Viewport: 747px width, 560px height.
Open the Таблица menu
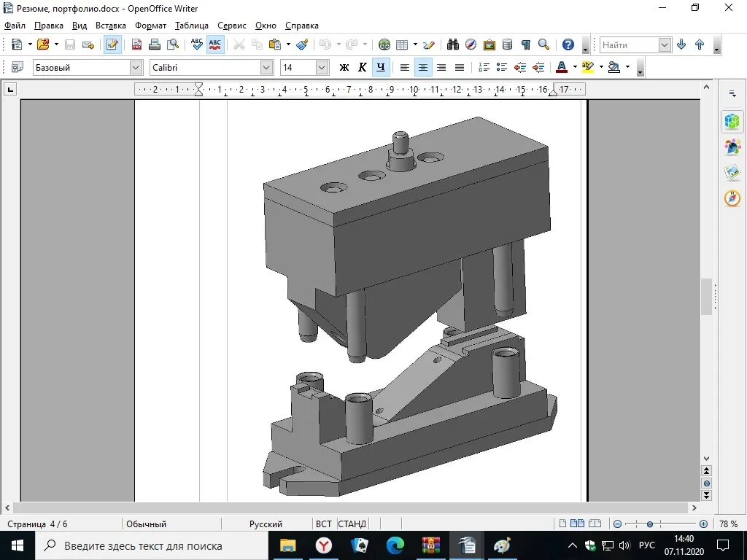click(x=192, y=26)
